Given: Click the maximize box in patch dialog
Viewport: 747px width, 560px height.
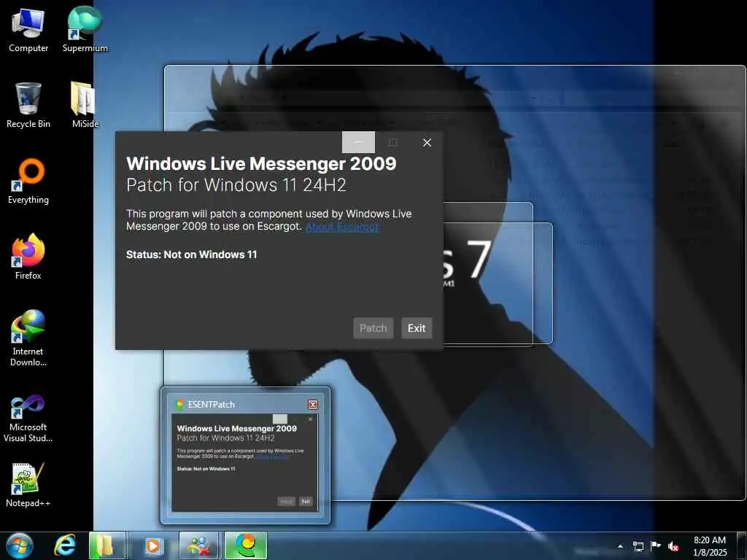Looking at the screenshot, I should 392,142.
